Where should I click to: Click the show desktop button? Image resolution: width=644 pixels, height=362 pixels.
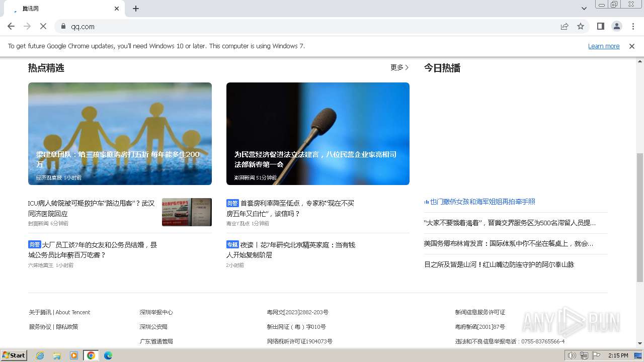[x=639, y=355]
